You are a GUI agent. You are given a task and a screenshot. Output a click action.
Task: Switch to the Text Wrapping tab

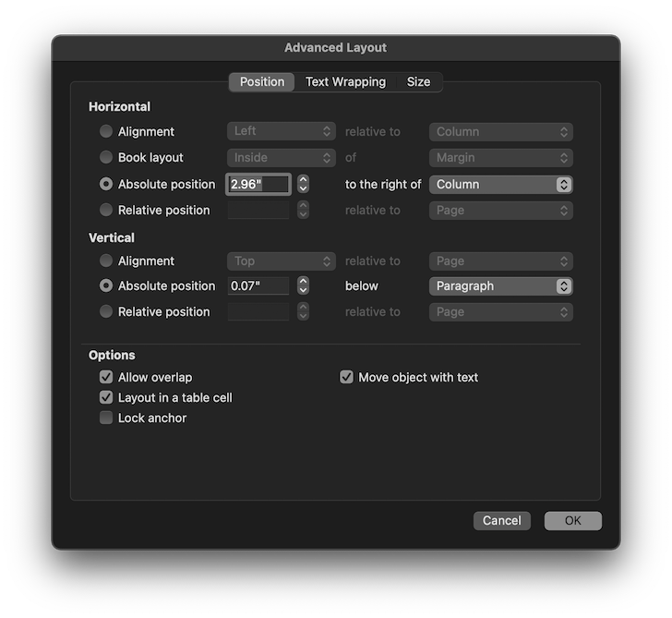coord(345,82)
